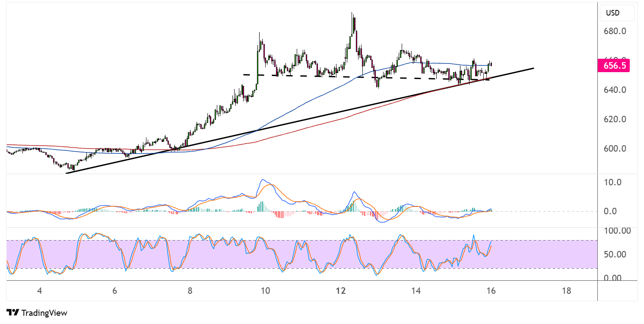Open the TradingView logo link
This screenshot has width=644, height=324.
coord(37,313)
